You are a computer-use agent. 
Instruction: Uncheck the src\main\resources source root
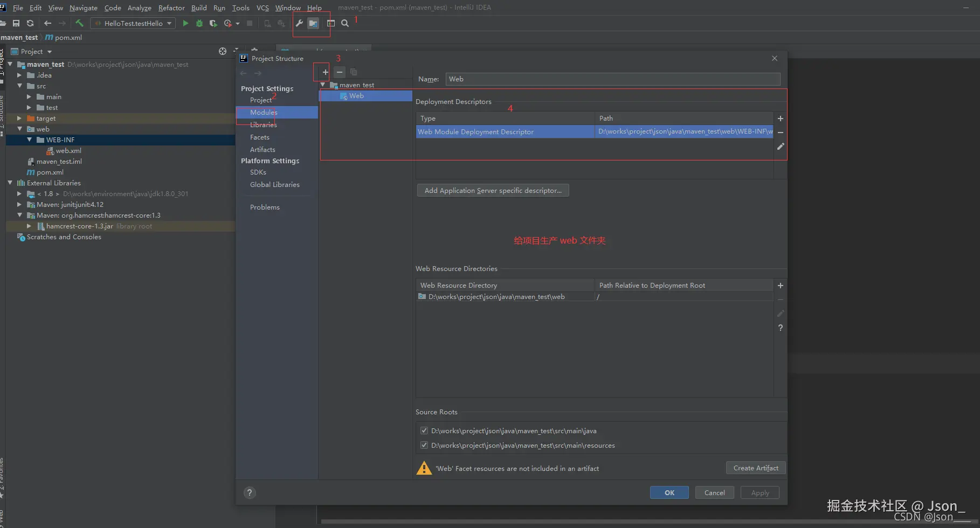tap(424, 445)
